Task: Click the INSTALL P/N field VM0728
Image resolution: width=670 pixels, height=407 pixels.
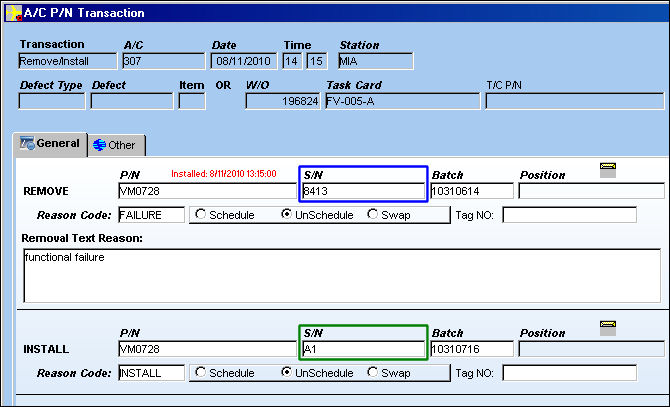Action: (207, 349)
